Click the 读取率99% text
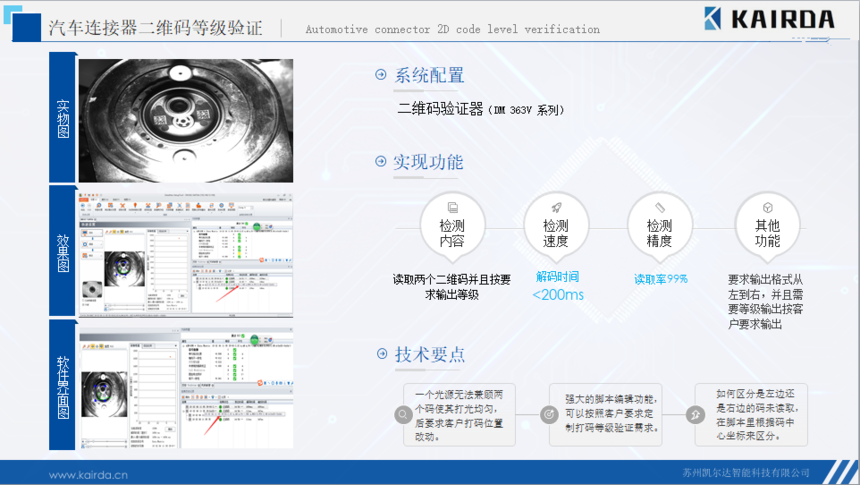This screenshot has width=860, height=485. point(661,279)
